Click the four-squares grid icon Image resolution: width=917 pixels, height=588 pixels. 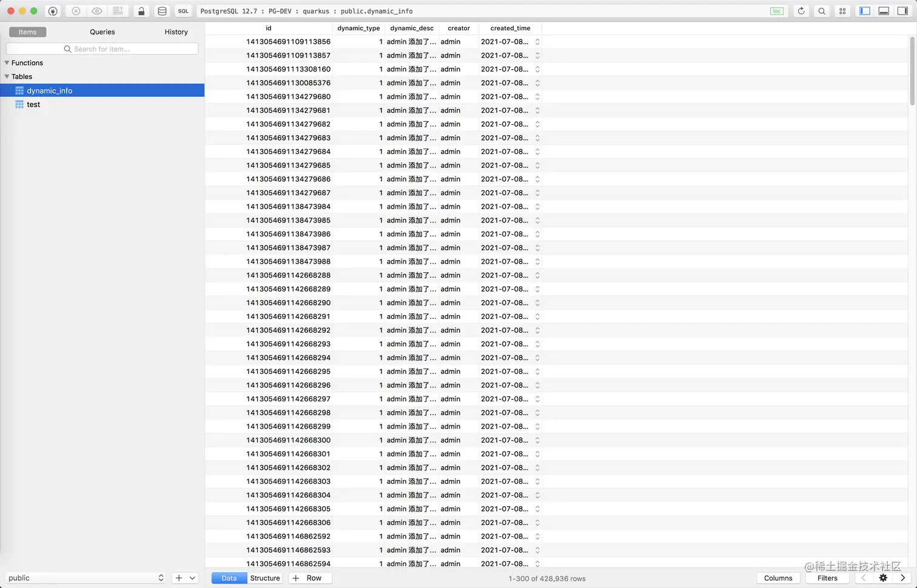click(842, 11)
